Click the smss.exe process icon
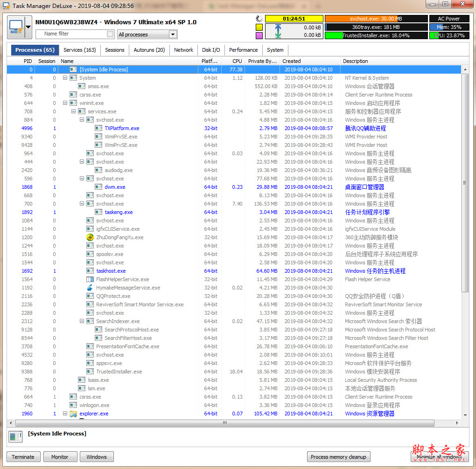This screenshot has width=476, height=469. (82, 86)
